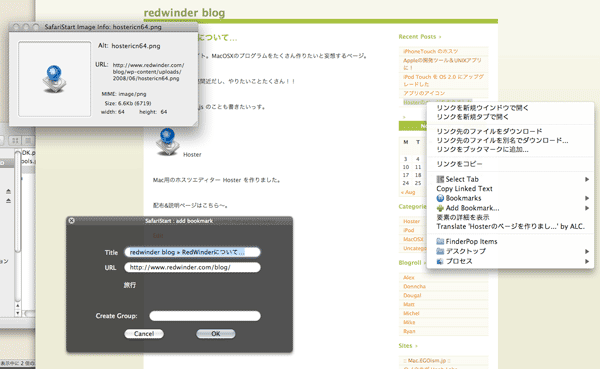Viewport: 600px width, 369px height.
Task: Click the Hoster app icon in blog post
Action: click(167, 141)
